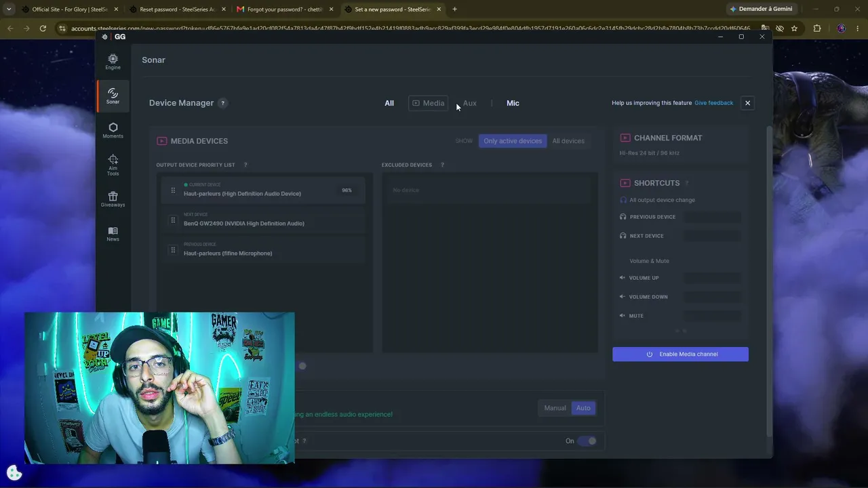
Task: Click the drag handle of BenQ GW2490 device
Action: (173, 220)
